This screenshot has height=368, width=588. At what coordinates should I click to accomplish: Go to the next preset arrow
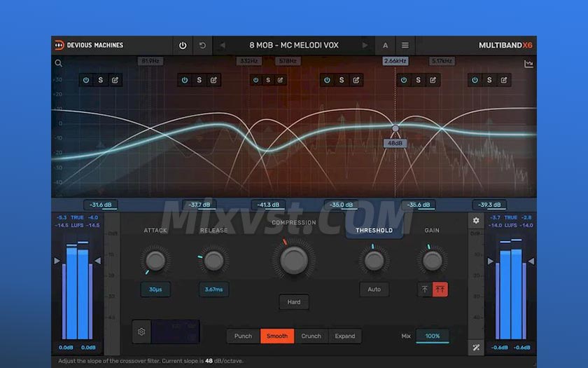click(365, 46)
